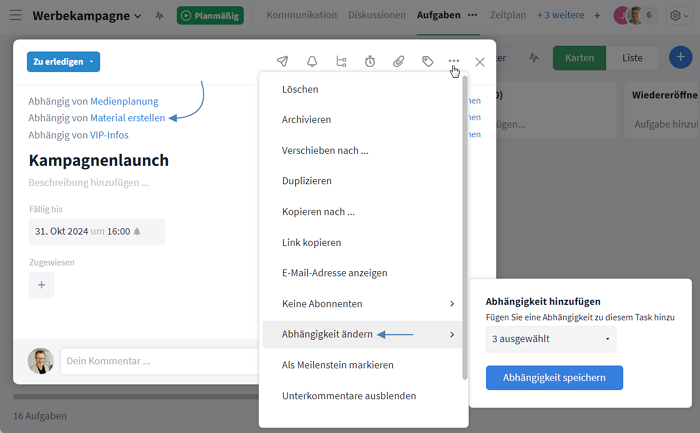Click the 'Dein Kommentar' comment field

[150, 361]
